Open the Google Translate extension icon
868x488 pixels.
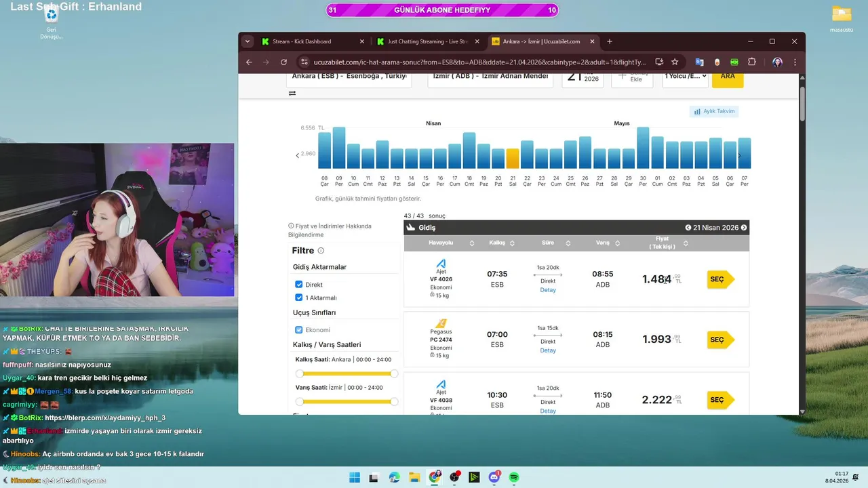click(x=699, y=62)
